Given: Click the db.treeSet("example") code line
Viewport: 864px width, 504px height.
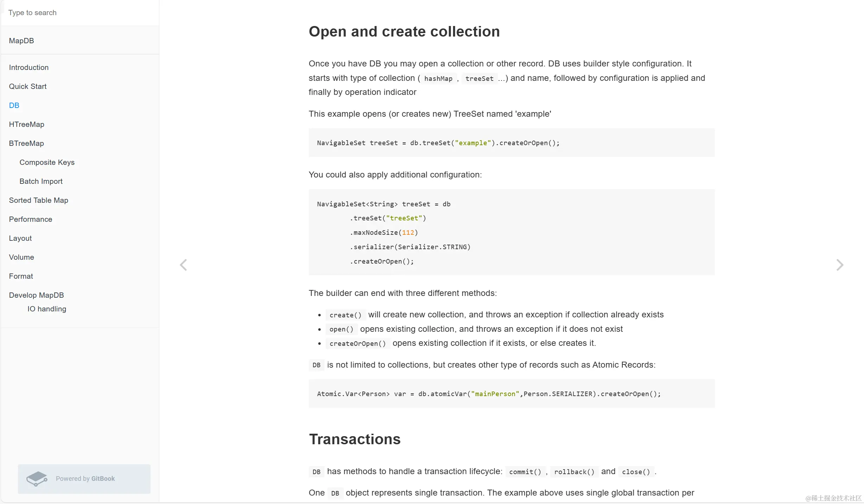Looking at the screenshot, I should [438, 143].
